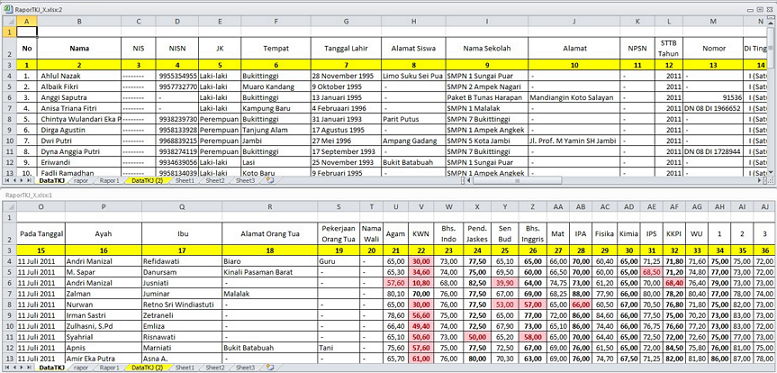The image size is (777, 373).
Task: Jump to first sheet in bottom window
Action: [7, 368]
